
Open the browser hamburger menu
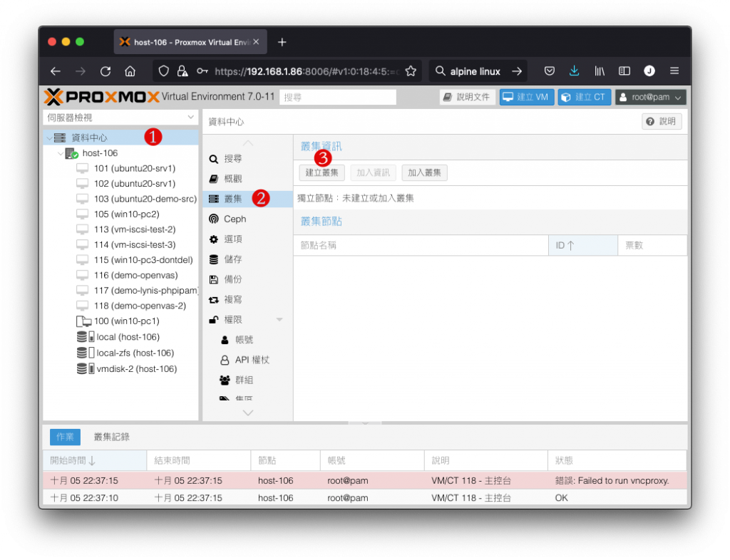674,71
